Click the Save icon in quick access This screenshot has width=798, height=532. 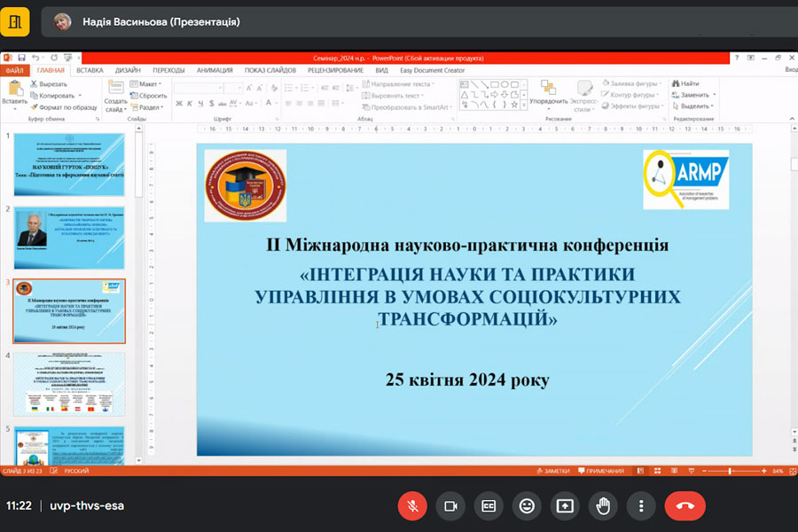coord(21,58)
